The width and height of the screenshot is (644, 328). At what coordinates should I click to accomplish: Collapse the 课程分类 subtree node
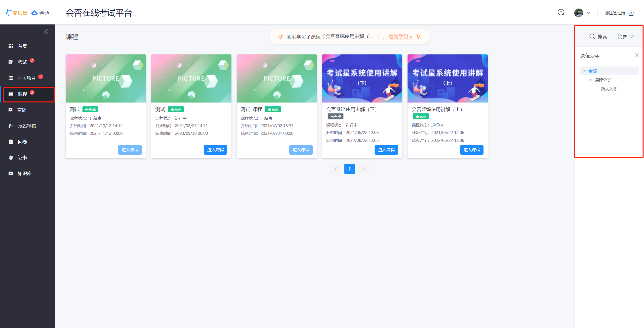click(x=590, y=80)
